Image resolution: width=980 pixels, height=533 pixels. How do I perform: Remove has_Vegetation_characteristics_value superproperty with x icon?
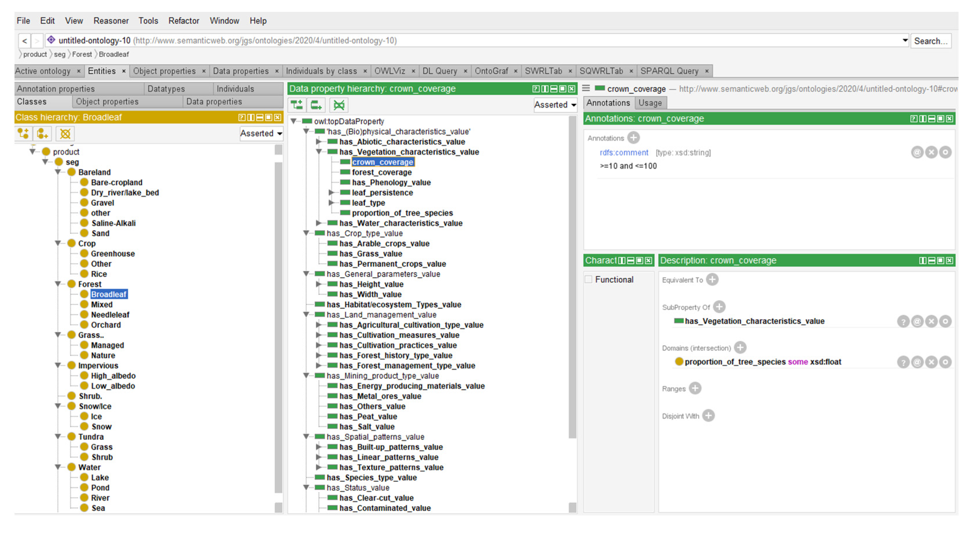931,322
